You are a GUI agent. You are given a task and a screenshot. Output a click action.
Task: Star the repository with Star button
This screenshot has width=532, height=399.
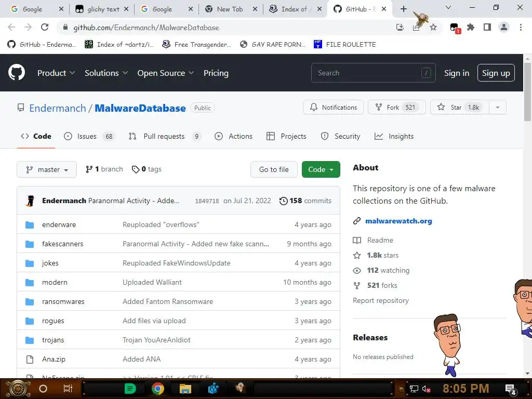(x=460, y=107)
